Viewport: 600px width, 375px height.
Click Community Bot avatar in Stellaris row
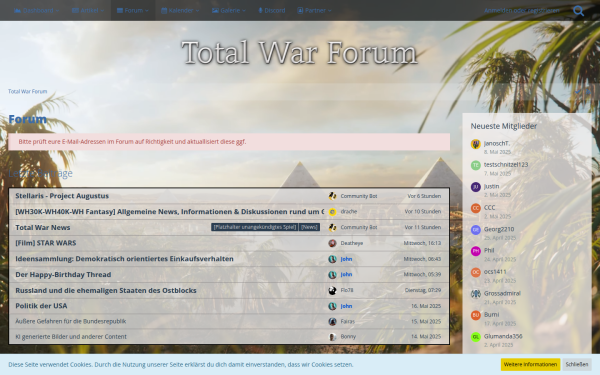point(332,196)
